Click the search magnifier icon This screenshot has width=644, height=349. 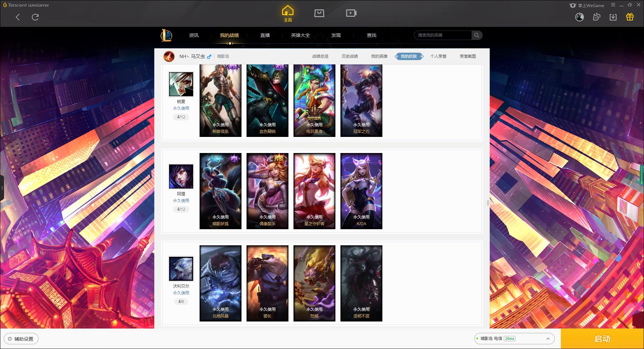point(477,35)
